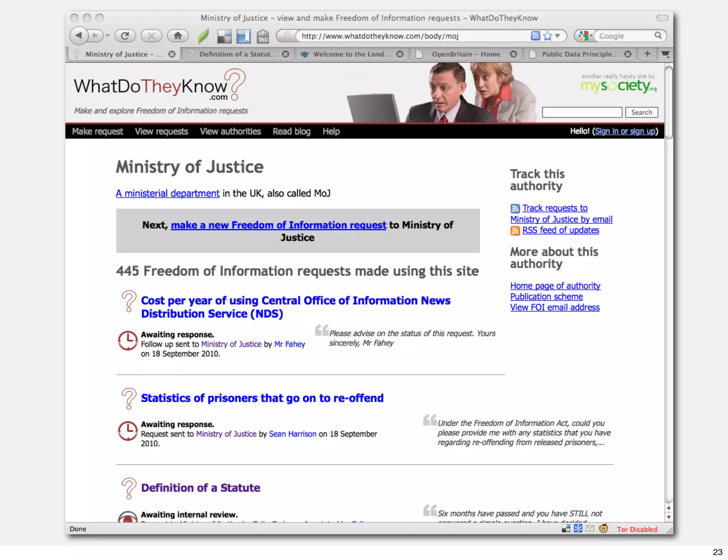Click RSS feed icon in address bar

tap(535, 36)
